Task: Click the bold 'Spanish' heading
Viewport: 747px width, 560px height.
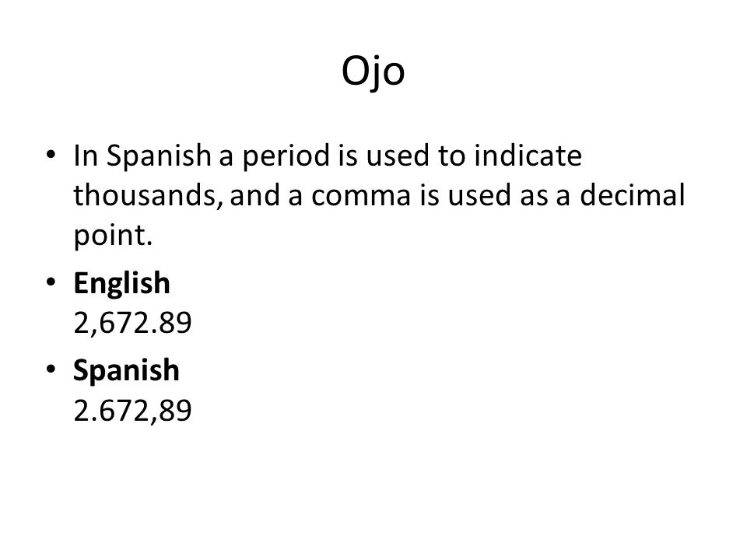Action: (x=126, y=370)
